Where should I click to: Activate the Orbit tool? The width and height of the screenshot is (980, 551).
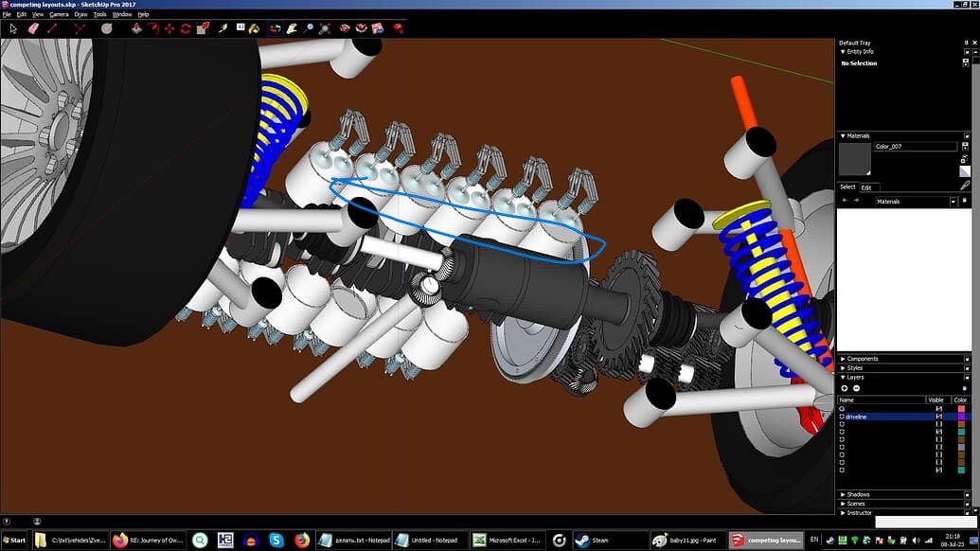[275, 28]
